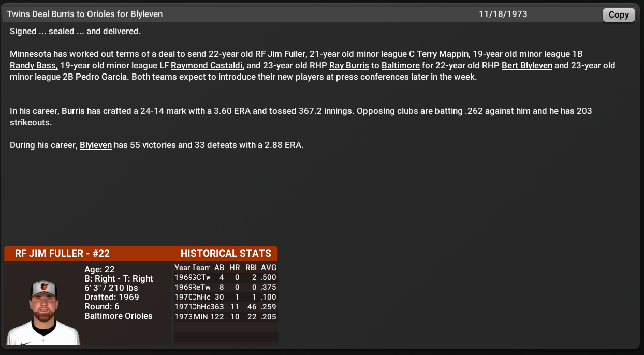Select the Pedro Garcia link
This screenshot has height=355, width=644.
point(101,76)
